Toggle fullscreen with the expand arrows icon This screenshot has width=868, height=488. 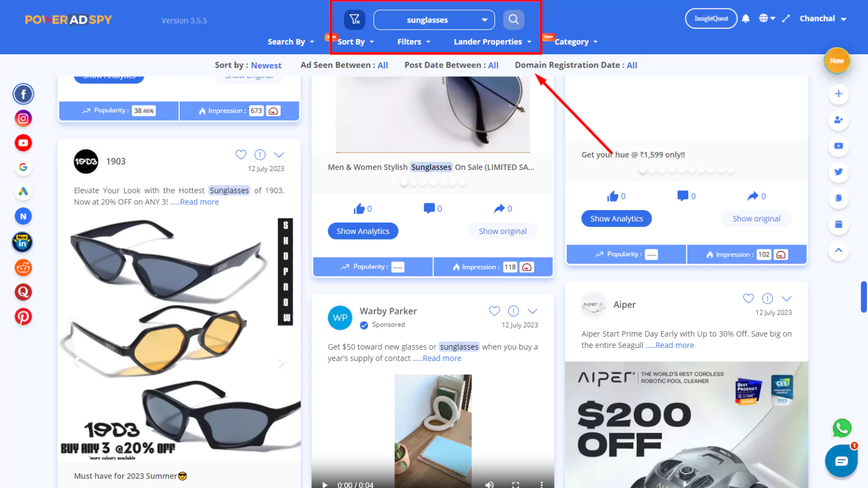pos(786,19)
